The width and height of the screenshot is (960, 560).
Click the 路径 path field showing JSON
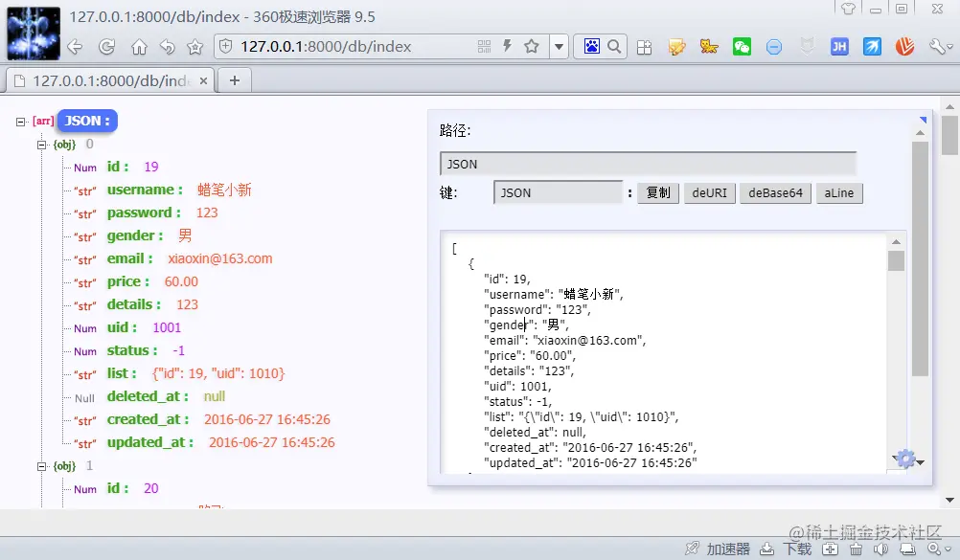[648, 164]
